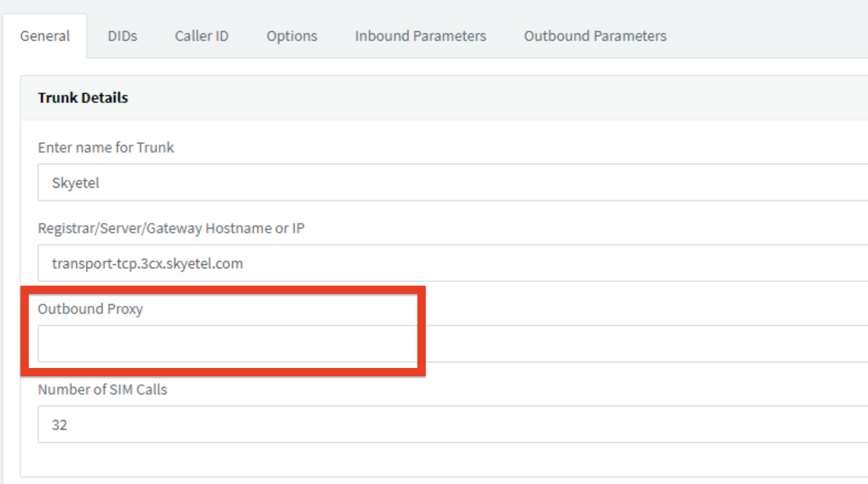This screenshot has height=484, width=868.
Task: Select the Number of SIM Calls field
Action: point(453,424)
